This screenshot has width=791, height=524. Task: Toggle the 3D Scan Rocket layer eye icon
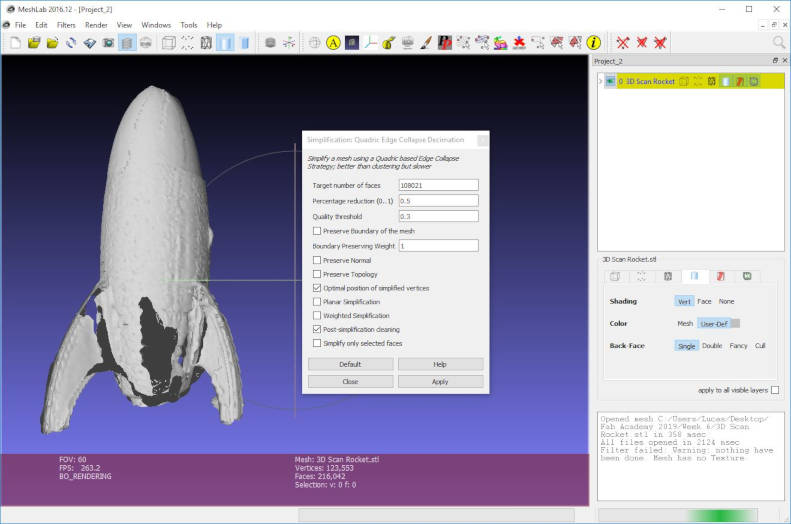610,81
